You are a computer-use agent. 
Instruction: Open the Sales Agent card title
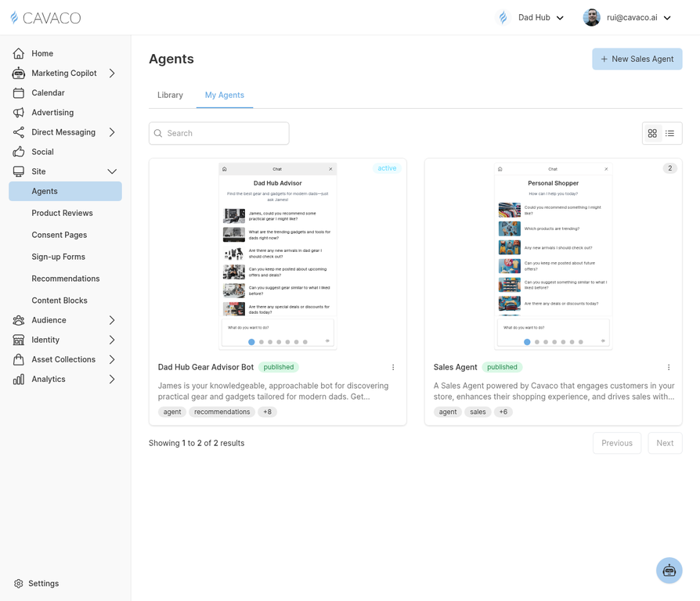pyautogui.click(x=456, y=367)
